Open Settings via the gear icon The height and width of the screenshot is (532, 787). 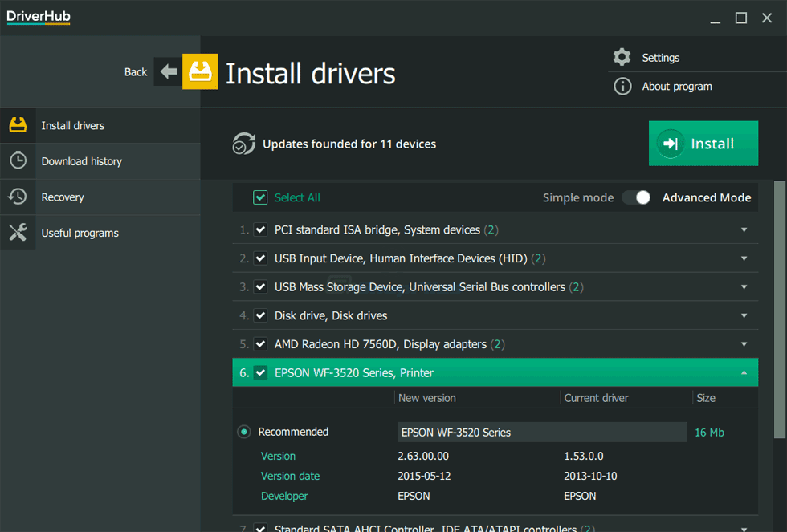pyautogui.click(x=622, y=57)
